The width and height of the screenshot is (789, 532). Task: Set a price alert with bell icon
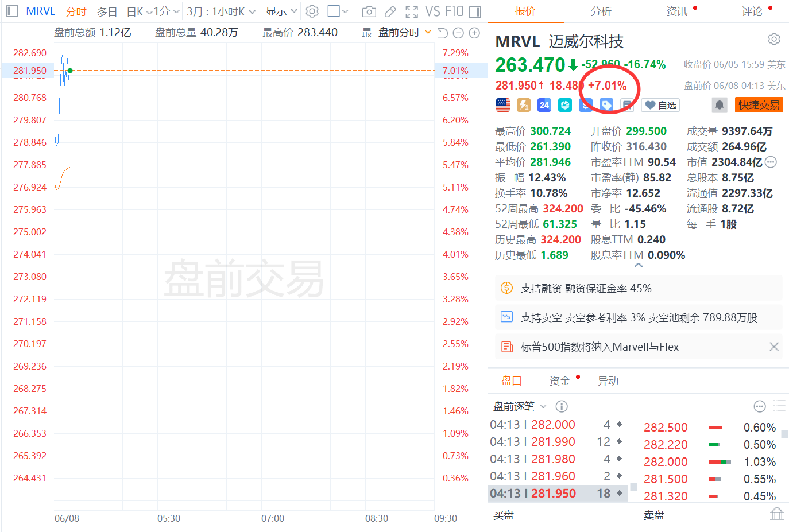tap(720, 105)
